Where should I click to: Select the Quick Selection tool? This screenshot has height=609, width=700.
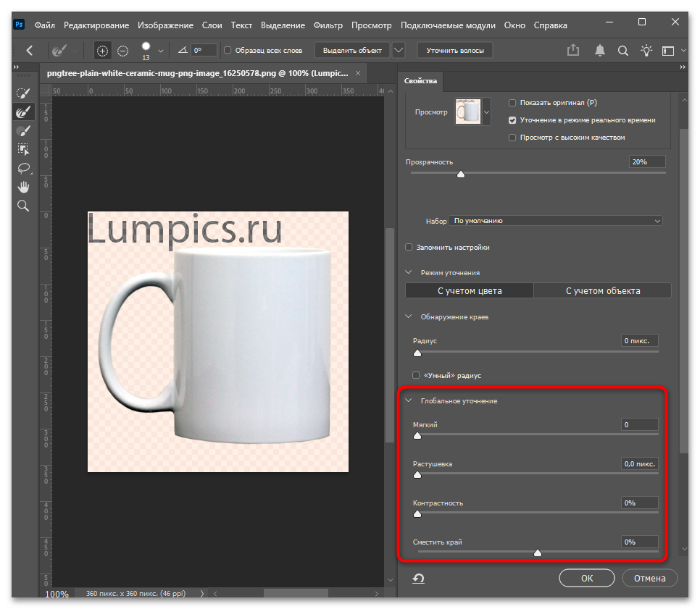pos(23,93)
